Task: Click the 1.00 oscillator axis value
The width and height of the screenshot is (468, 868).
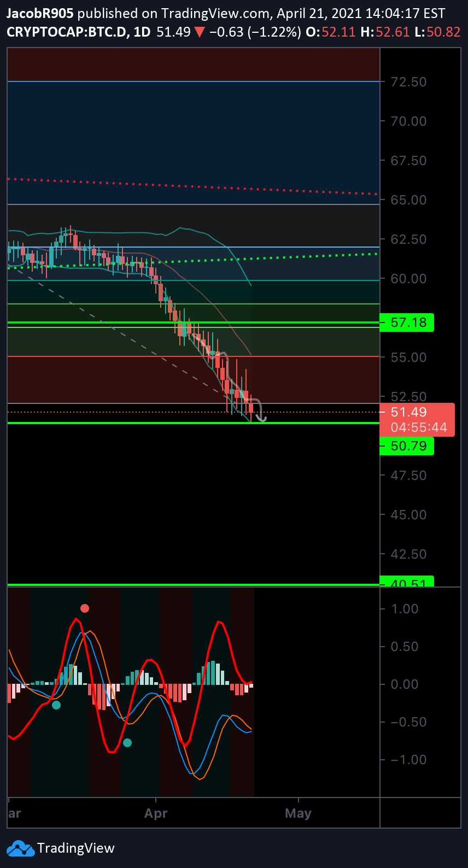Action: pos(405,609)
